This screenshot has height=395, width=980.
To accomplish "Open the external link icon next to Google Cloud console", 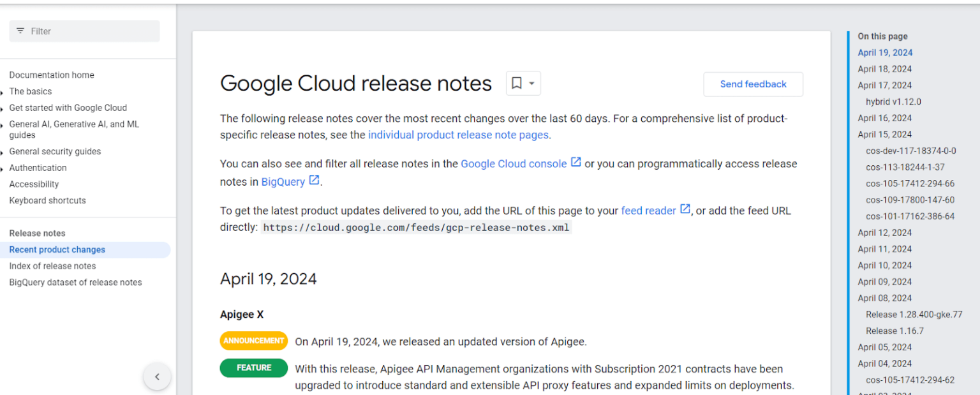I will click(576, 161).
